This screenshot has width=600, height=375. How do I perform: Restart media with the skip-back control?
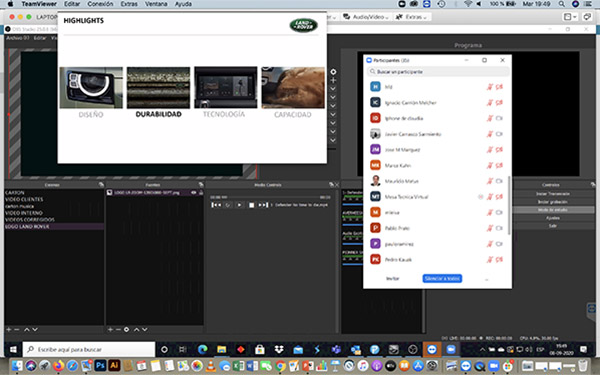pos(216,205)
